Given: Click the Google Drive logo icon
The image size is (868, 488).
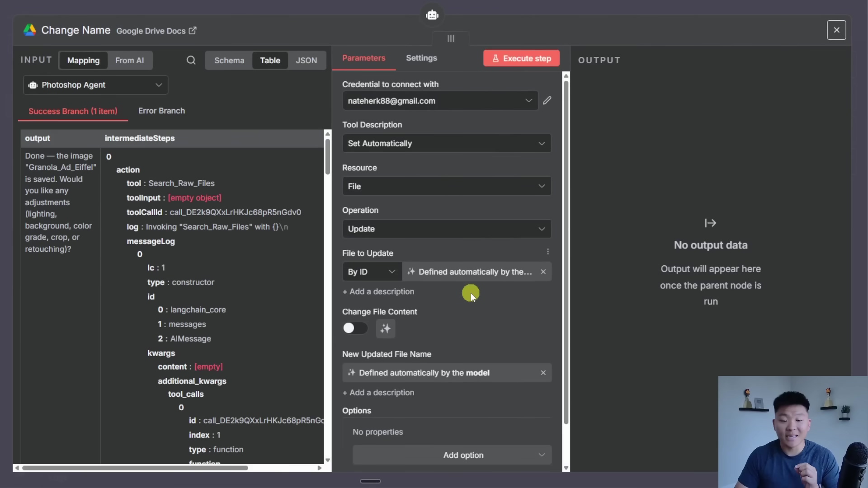Looking at the screenshot, I should coord(30,30).
